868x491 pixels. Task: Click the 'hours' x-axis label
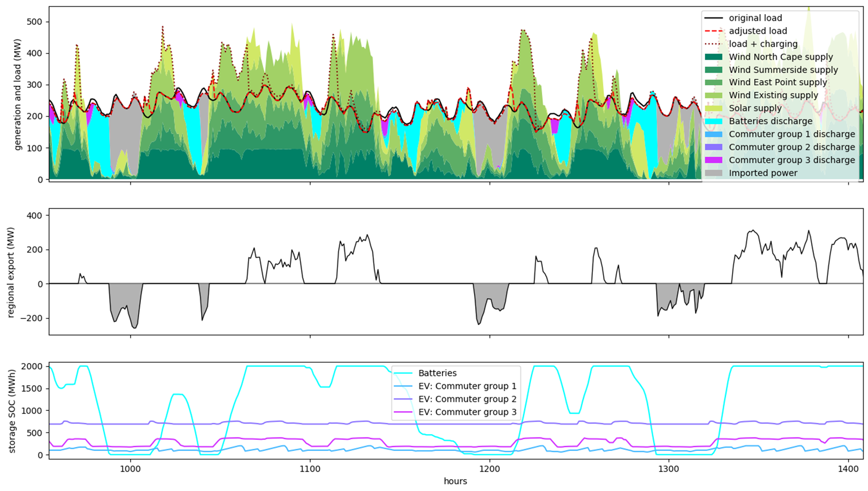pyautogui.click(x=455, y=481)
